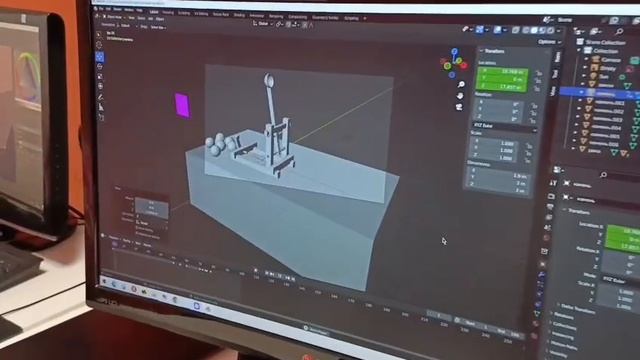Select the Sun object in the outliner
Image resolution: width=640 pixels, height=360 pixels.
(x=604, y=76)
